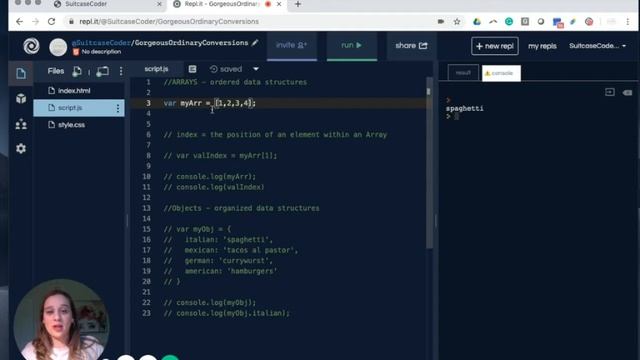Switch to the result tab
Screen dimensions: 640x360
point(463,73)
